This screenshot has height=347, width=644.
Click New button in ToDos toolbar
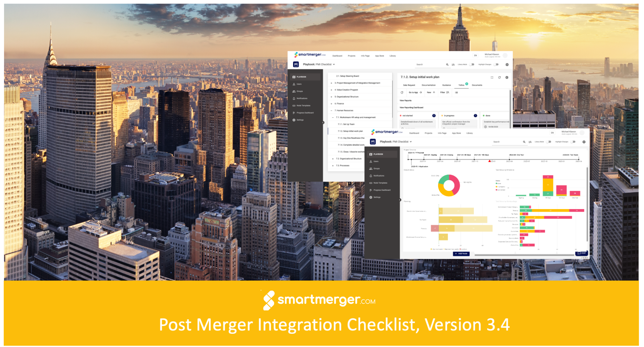point(431,93)
